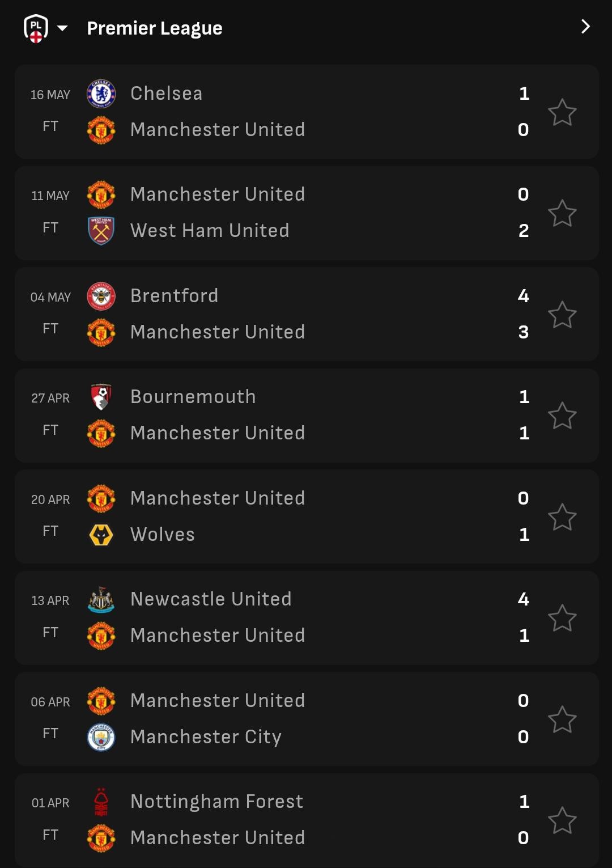Click the Chelsea club crest
Screen dimensions: 612x868
click(101, 94)
